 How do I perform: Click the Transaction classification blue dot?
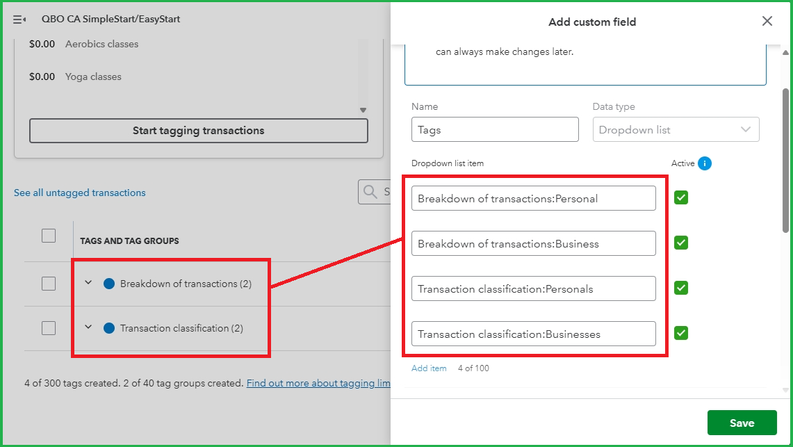109,328
